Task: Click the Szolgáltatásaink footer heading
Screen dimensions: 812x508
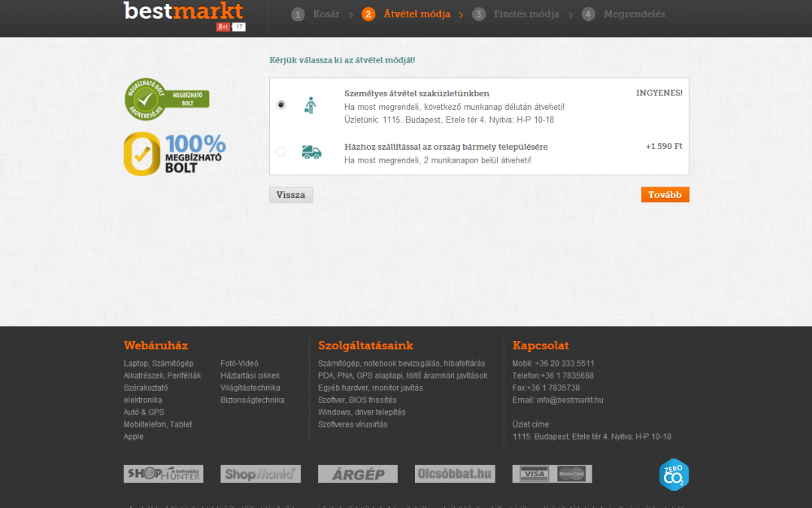Action: pos(365,345)
